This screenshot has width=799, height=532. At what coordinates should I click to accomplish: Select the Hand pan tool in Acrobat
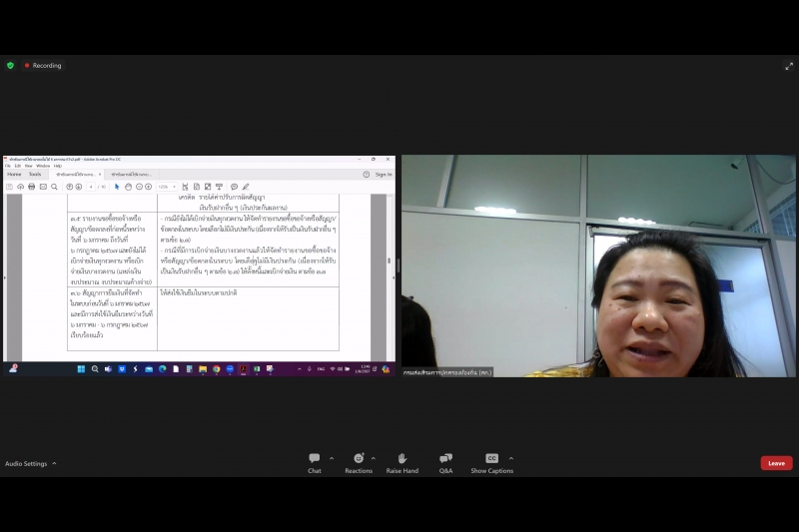tap(129, 187)
